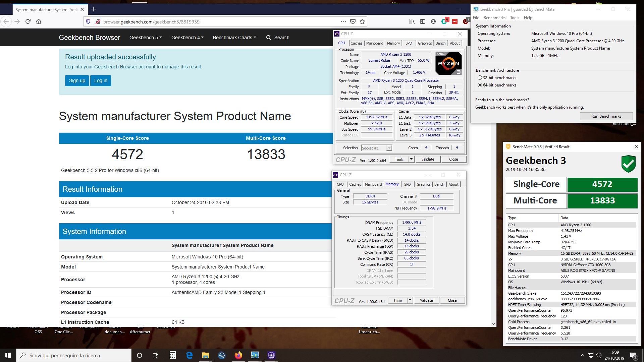Open Bench tab in bottom CPU-Z window
The height and width of the screenshot is (362, 644).
pyautogui.click(x=439, y=184)
